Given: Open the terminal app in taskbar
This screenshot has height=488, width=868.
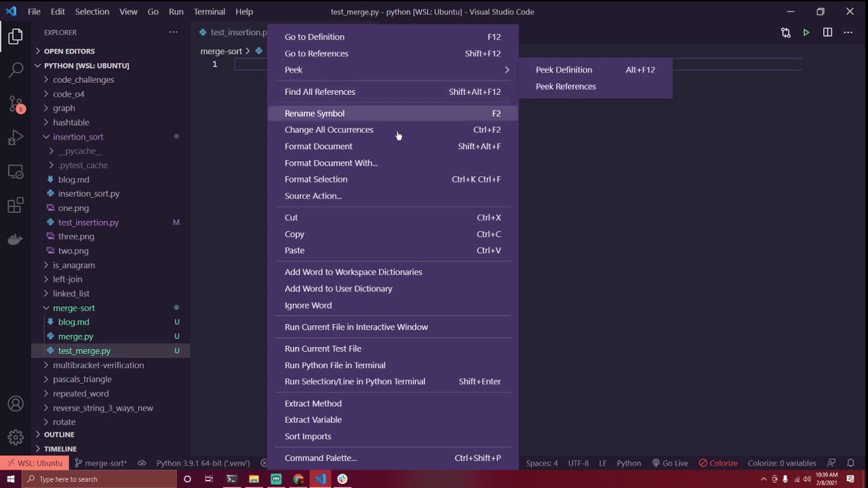Looking at the screenshot, I should (x=232, y=479).
